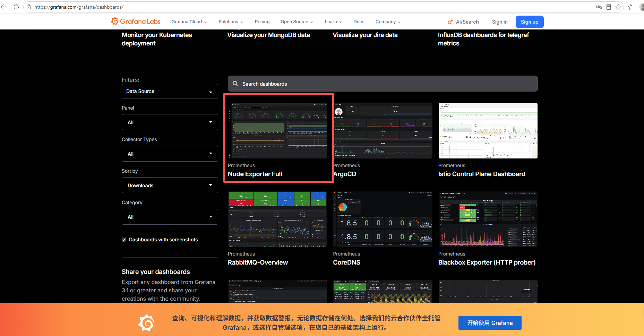View site information via the lock icon
This screenshot has width=644, height=336.
coord(29,7)
